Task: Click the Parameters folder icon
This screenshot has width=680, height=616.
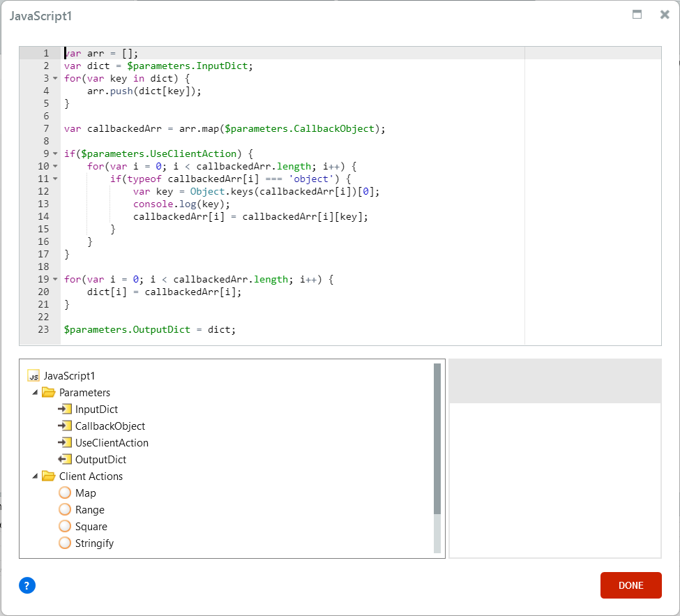Action: point(49,393)
